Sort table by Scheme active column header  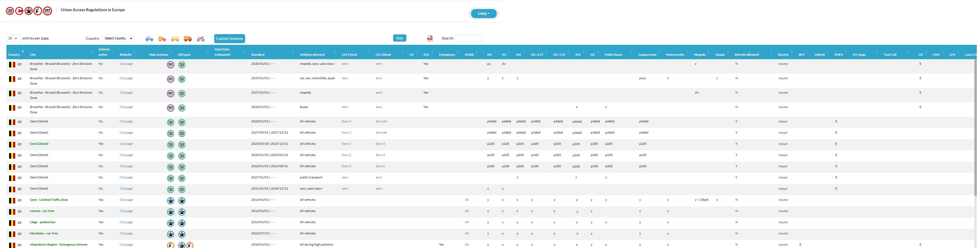pyautogui.click(x=104, y=52)
